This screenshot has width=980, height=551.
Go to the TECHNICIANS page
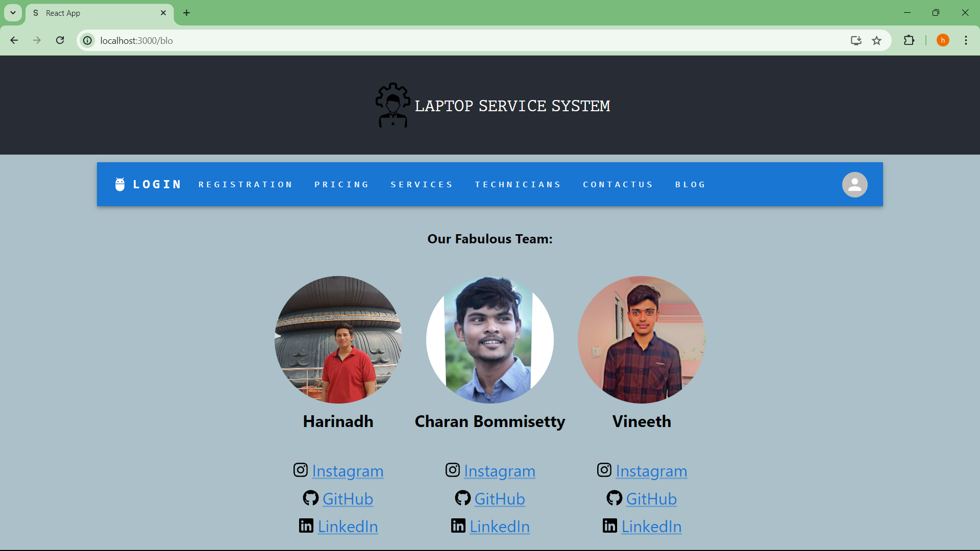(518, 185)
